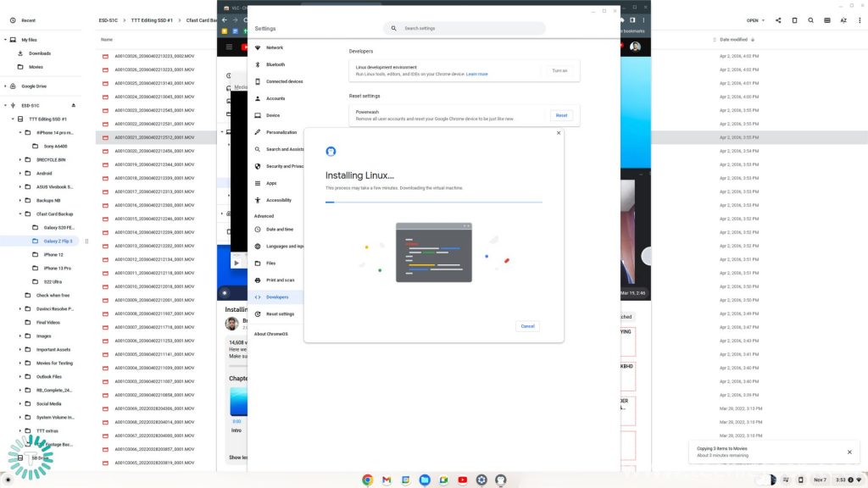Expand Android folder arrow
Image resolution: width=868 pixels, height=488 pixels.
pyautogui.click(x=20, y=173)
